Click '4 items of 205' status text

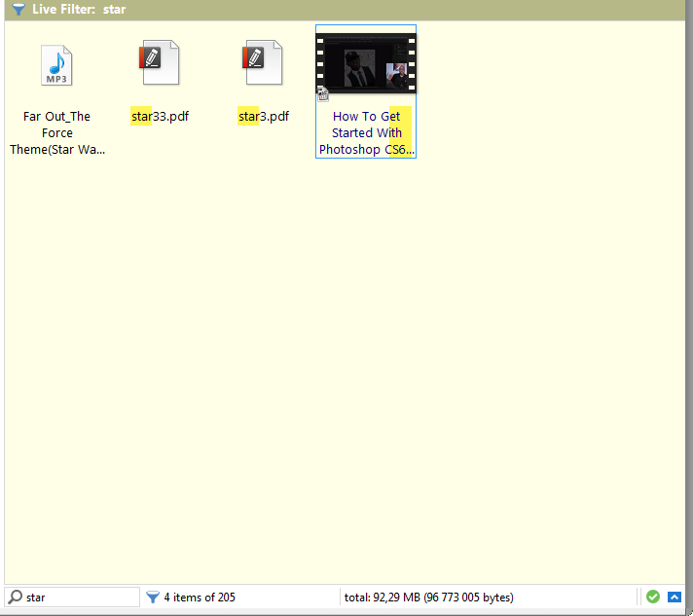[x=200, y=597]
